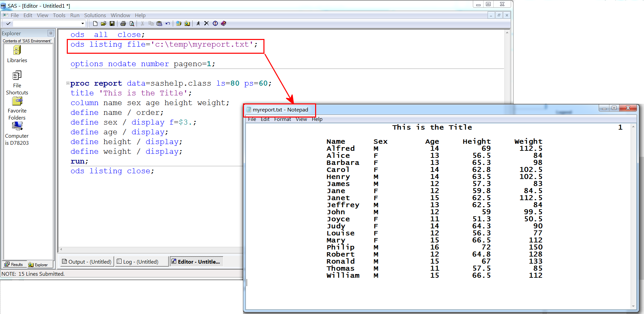Print the code using the Print icon
644x314 pixels.
123,23
